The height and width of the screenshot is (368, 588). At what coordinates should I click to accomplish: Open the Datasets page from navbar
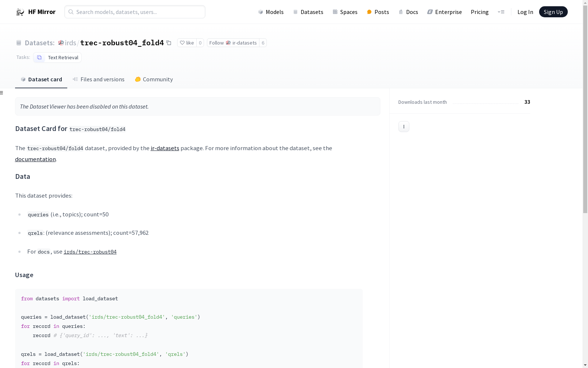click(x=308, y=12)
